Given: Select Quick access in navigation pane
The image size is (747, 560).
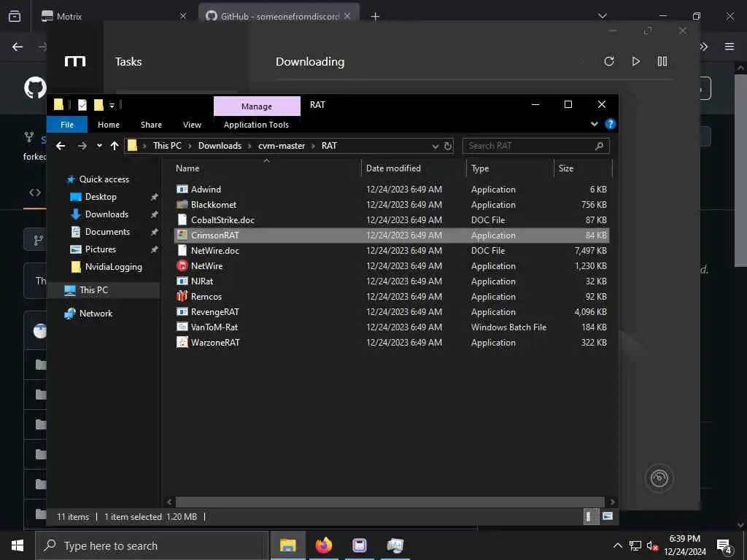Looking at the screenshot, I should point(104,179).
